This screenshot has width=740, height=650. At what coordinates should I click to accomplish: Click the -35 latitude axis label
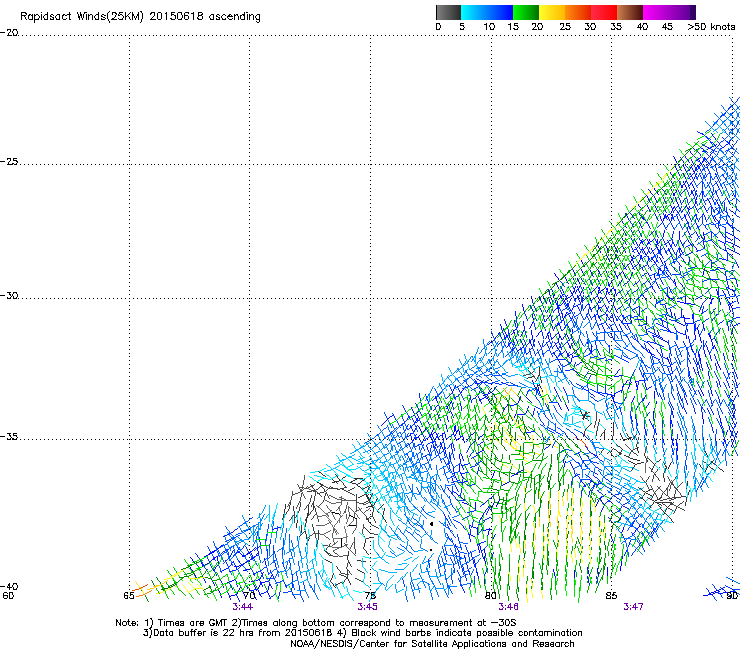pos(9,437)
